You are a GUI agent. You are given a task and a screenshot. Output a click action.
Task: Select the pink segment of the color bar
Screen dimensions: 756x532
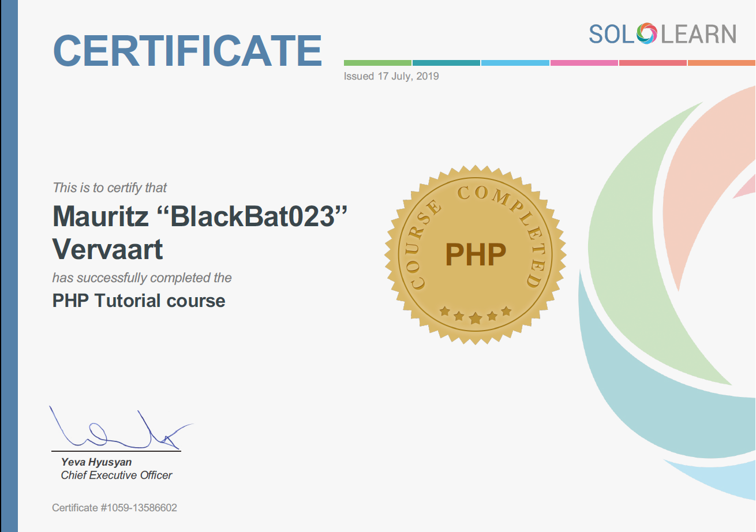[584, 62]
